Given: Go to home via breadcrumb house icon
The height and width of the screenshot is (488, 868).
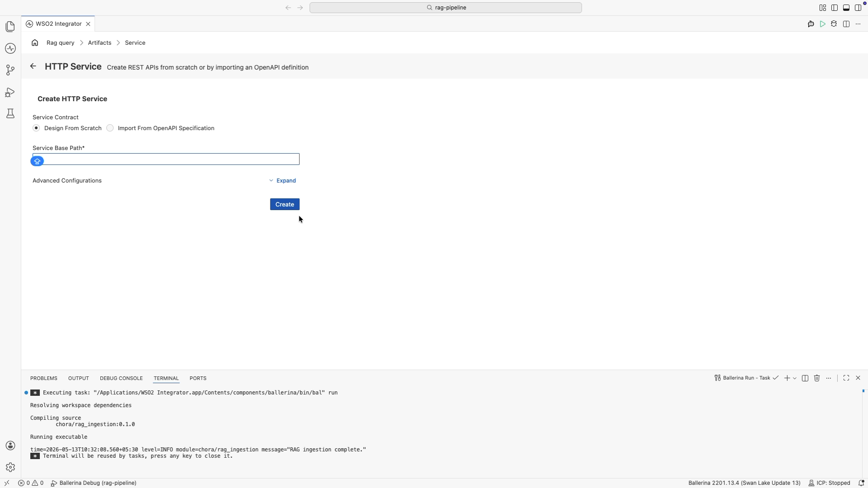Looking at the screenshot, I should (x=35, y=42).
